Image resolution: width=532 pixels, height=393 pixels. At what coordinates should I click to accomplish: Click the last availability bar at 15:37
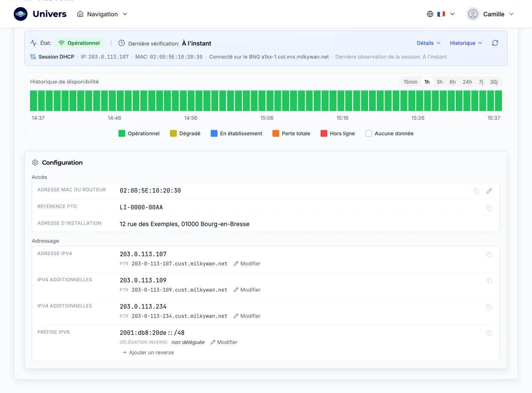[x=499, y=101]
